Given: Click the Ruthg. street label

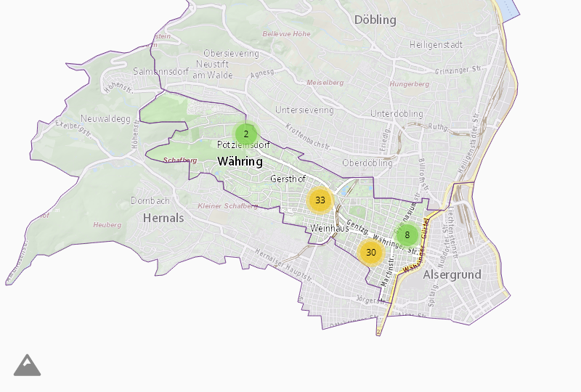Looking at the screenshot, I should click(439, 127).
